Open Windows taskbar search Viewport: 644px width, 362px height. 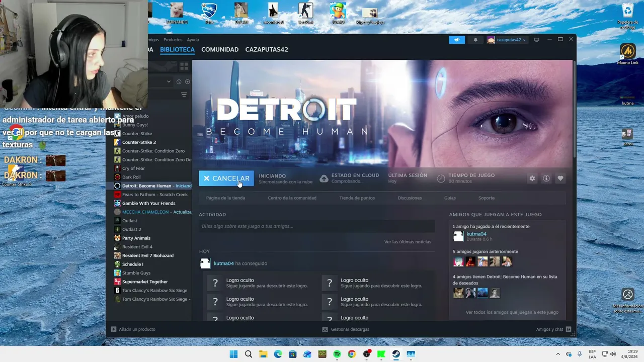pyautogui.click(x=249, y=354)
